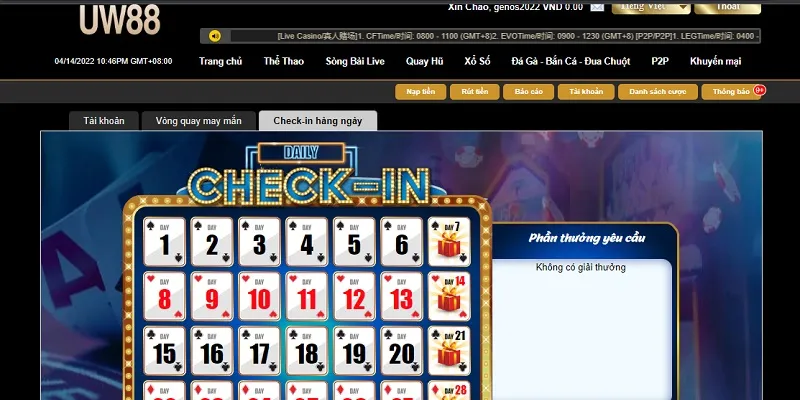The width and height of the screenshot is (800, 400).
Task: Select the Day 8 heart card
Action: coord(164,296)
